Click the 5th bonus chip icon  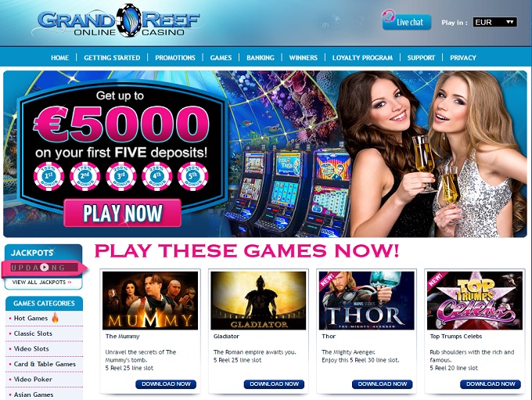[x=192, y=176]
